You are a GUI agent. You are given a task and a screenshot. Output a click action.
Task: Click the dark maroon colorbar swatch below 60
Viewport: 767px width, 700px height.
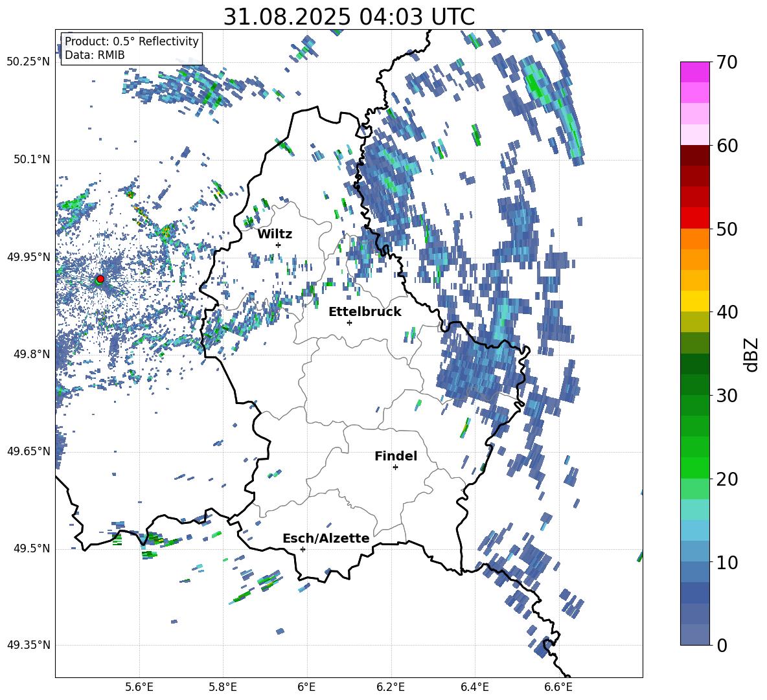(x=694, y=155)
